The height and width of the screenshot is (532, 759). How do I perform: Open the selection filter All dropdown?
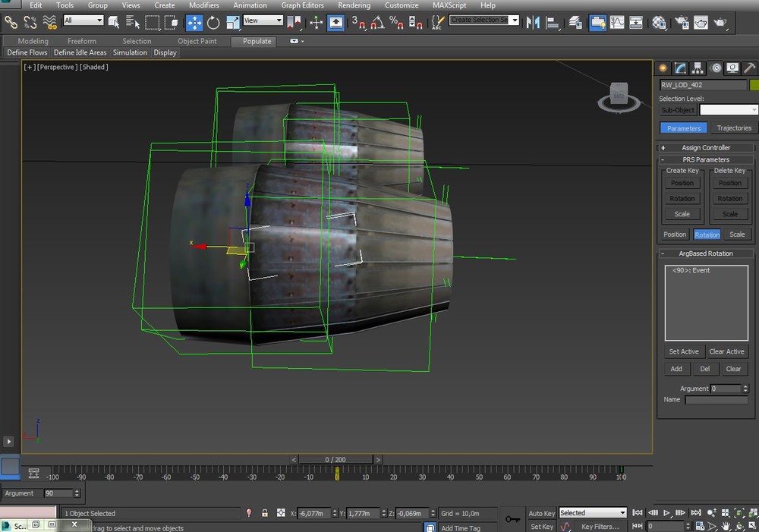(83, 20)
